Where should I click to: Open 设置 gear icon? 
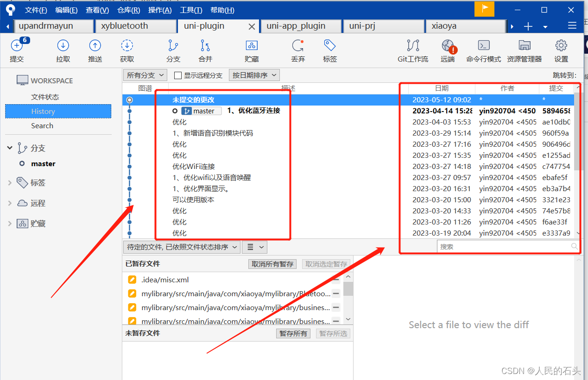[x=561, y=45]
